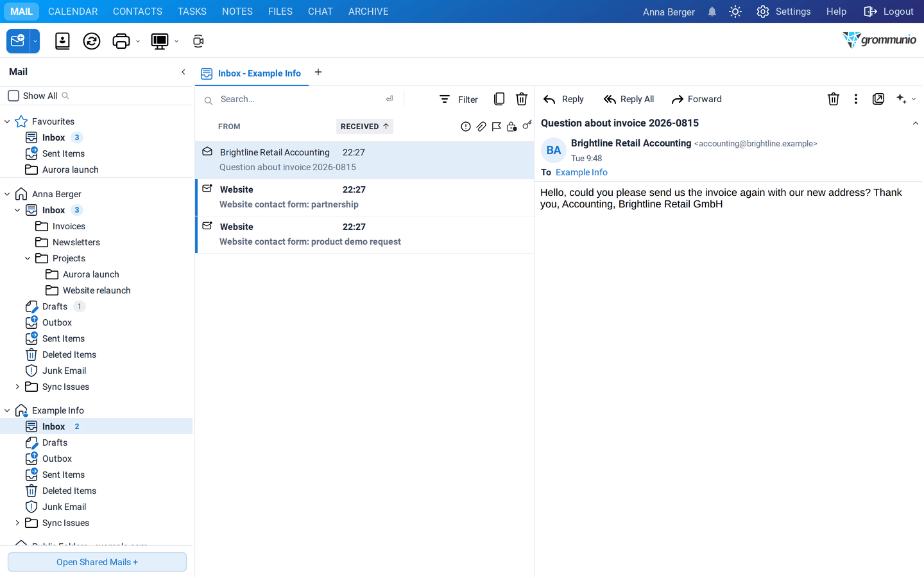
Task: Click the AI sparkle icon
Action: tap(902, 99)
